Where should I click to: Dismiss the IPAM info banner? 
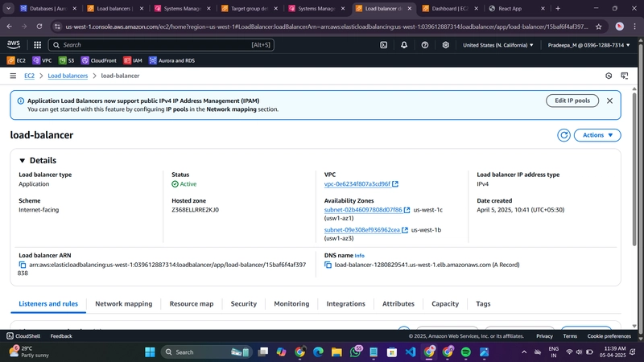pos(609,101)
